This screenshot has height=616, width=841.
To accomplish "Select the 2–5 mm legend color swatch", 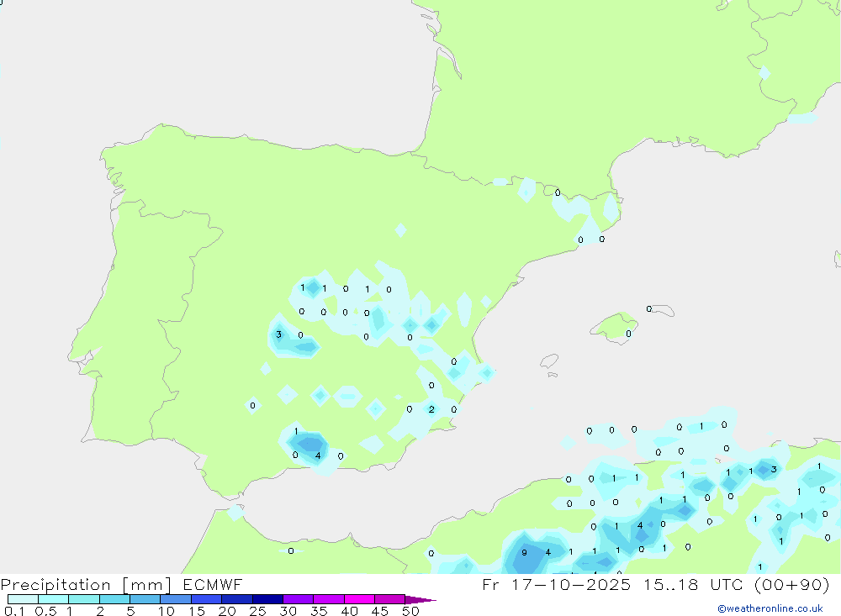I will click(114, 599).
